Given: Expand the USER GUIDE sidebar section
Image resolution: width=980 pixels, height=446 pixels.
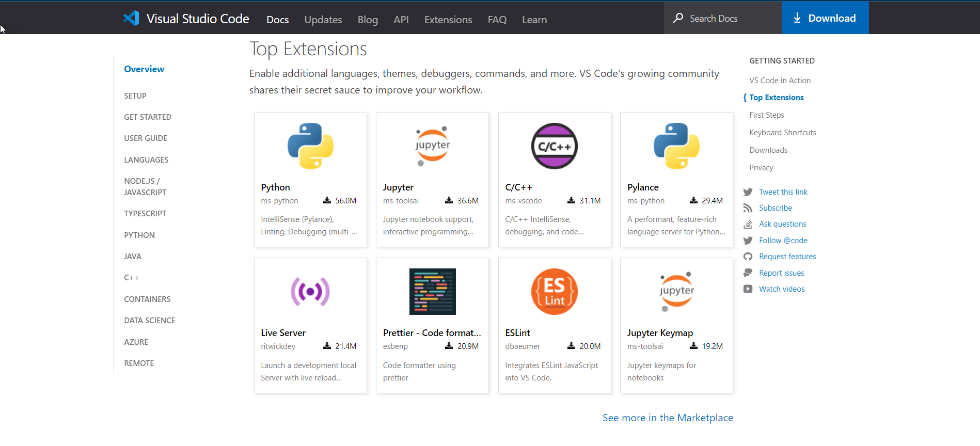Looking at the screenshot, I should pos(146,138).
